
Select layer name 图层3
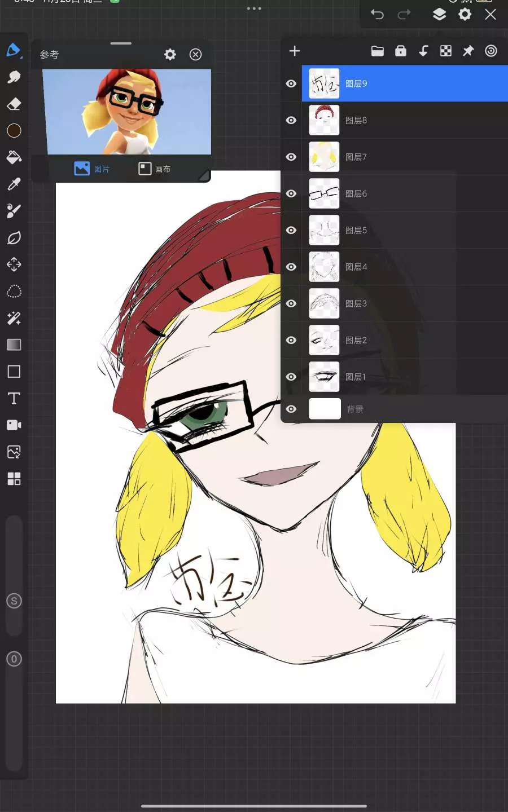(356, 303)
